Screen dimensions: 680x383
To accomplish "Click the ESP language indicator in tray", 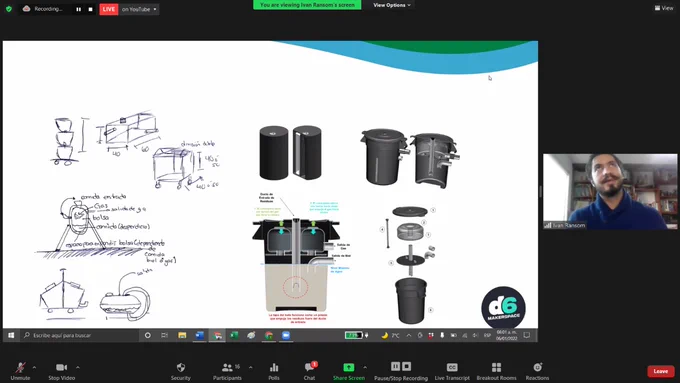I will [x=487, y=335].
